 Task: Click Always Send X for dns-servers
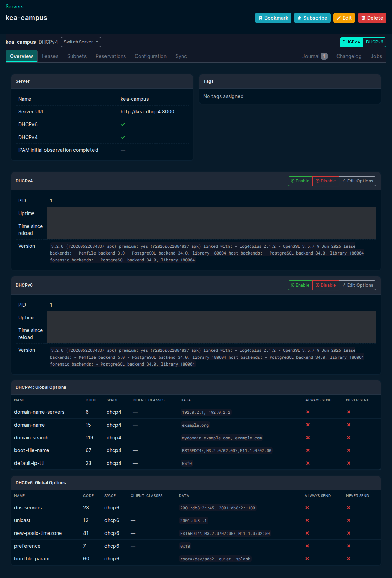[307, 508]
